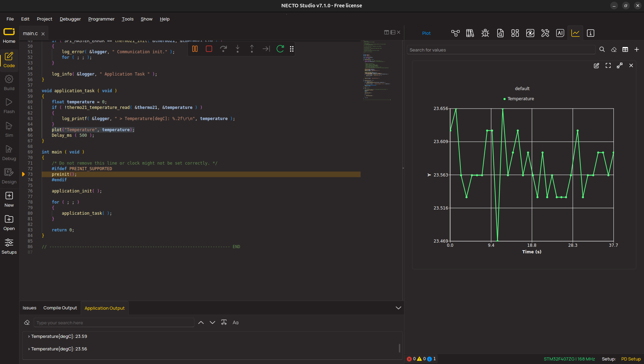The width and height of the screenshot is (644, 364).
Task: Select the Plot chart panel icon
Action: point(575,33)
